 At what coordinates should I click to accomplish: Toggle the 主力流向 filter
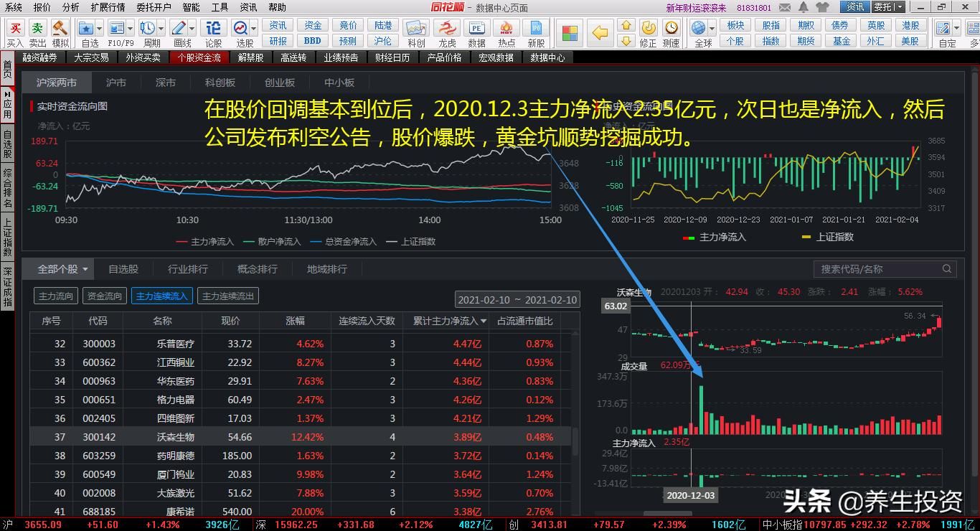[56, 296]
